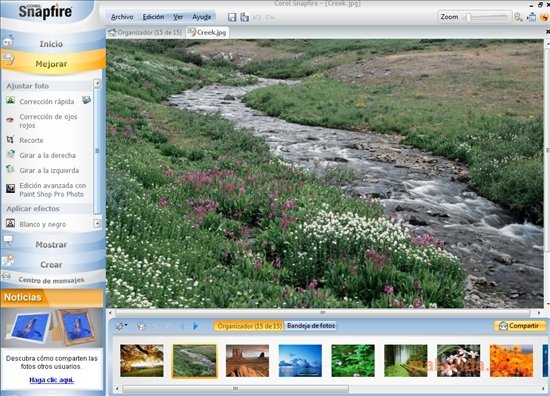This screenshot has width=550, height=396.
Task: Click the Compartir button
Action: tap(520, 326)
